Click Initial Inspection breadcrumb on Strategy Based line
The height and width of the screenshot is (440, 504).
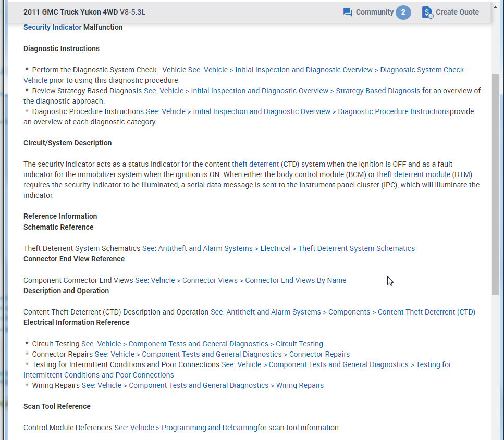click(x=260, y=91)
